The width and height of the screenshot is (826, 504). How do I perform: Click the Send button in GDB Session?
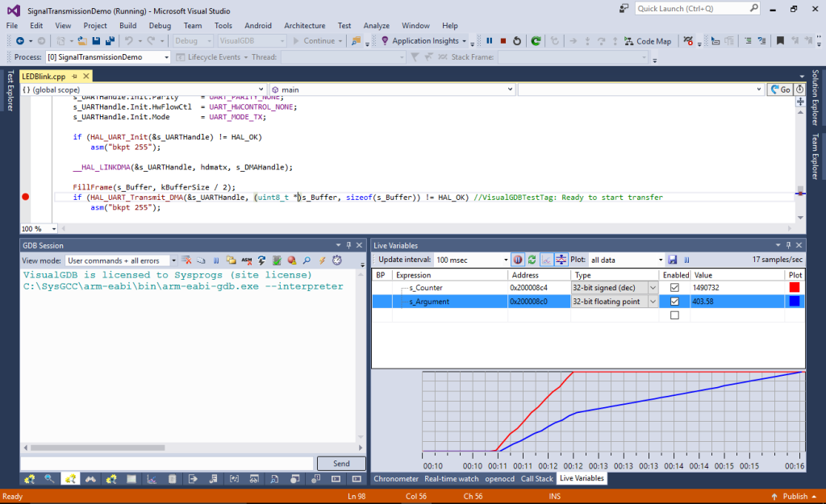coord(341,464)
